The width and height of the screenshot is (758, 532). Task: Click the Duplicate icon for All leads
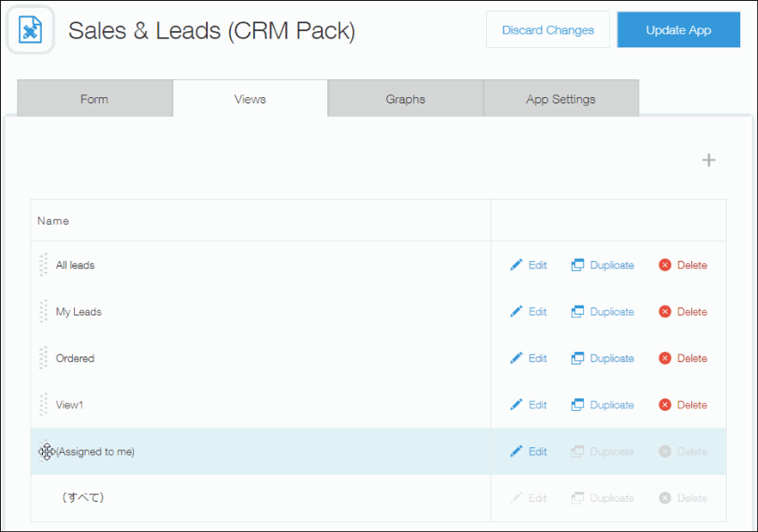click(x=578, y=265)
